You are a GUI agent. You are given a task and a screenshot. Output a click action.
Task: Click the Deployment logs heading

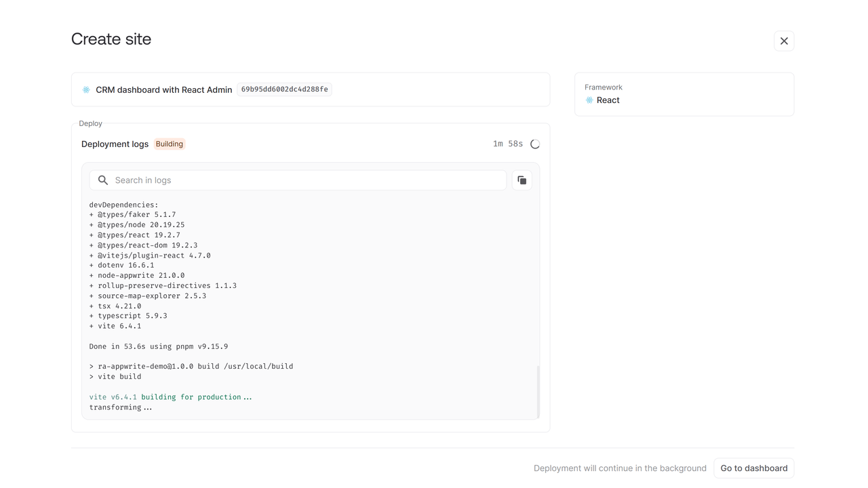pos(115,144)
